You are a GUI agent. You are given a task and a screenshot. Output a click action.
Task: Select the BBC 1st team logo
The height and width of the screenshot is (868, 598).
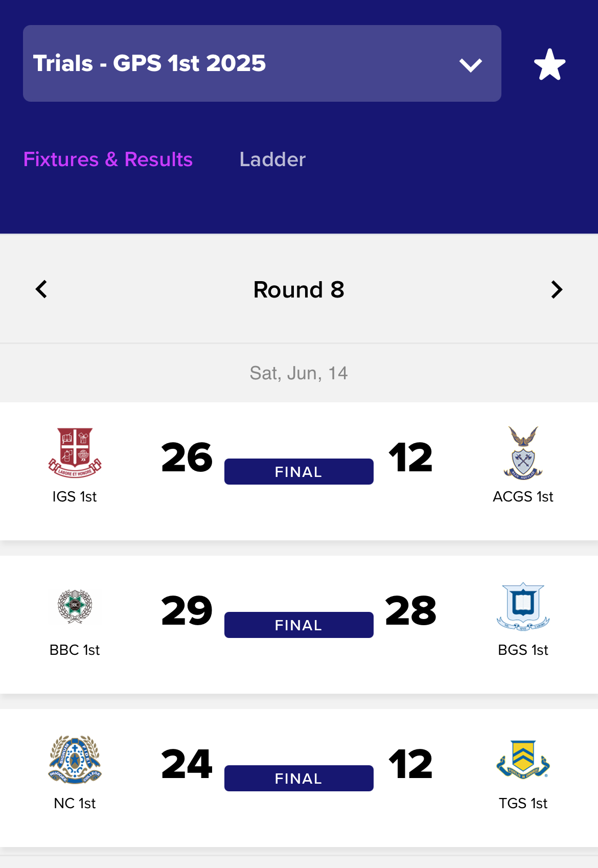pos(75,606)
